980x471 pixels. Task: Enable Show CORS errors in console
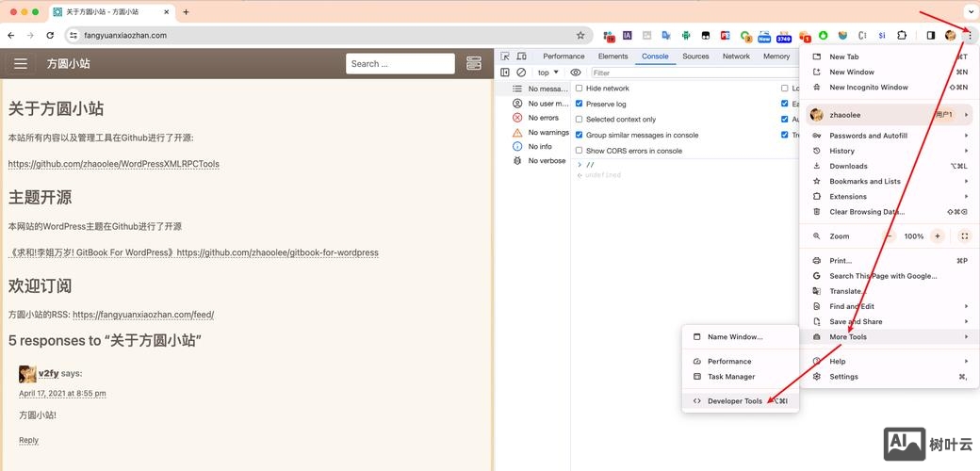(x=580, y=151)
